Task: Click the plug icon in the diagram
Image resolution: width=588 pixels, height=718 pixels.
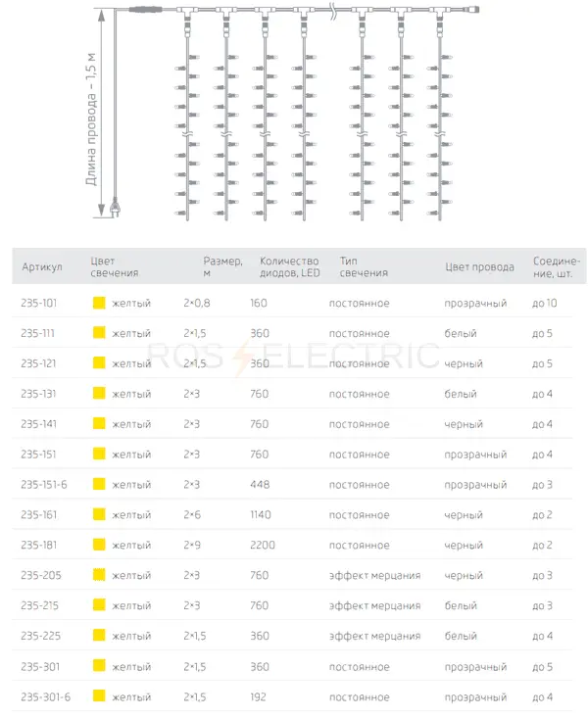Action: click(x=115, y=207)
